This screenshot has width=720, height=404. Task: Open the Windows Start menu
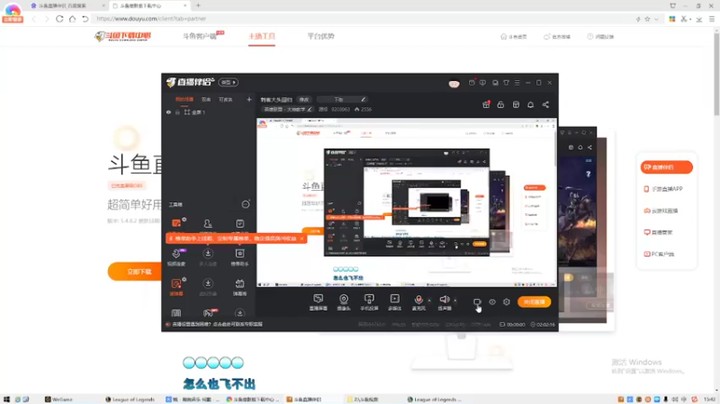pos(6,399)
